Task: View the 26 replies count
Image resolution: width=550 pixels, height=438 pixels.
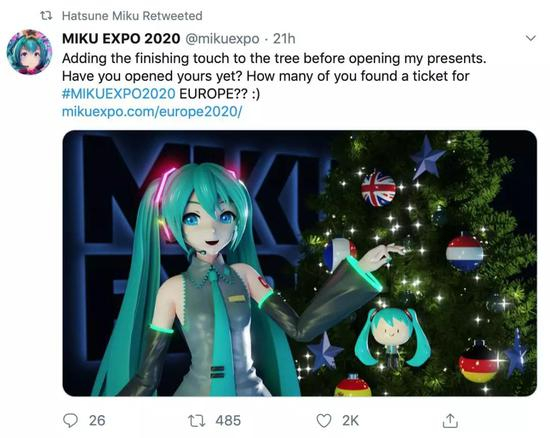Action: point(97,420)
